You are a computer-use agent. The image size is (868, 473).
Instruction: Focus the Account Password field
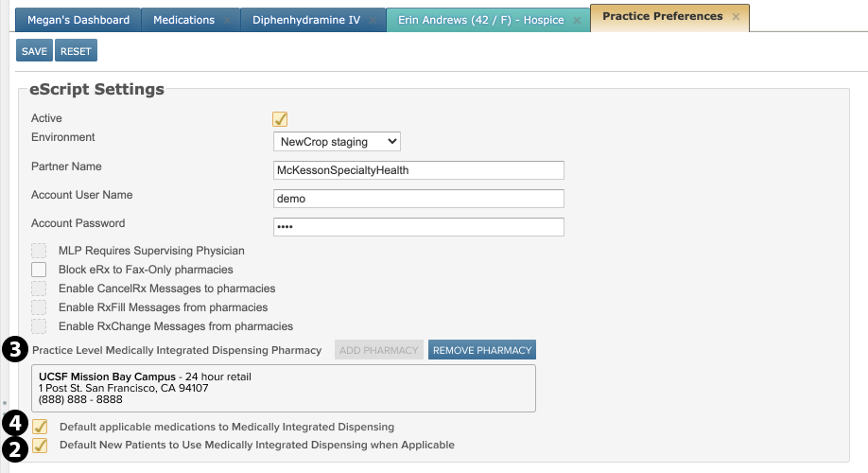418,227
